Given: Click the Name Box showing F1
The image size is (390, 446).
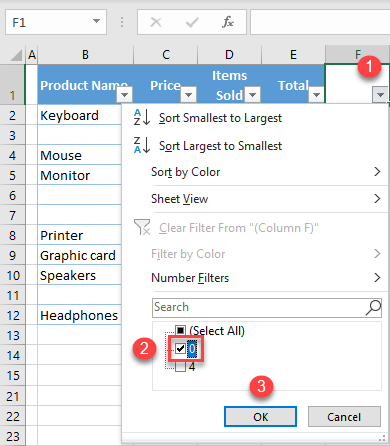Looking at the screenshot, I should click(x=56, y=22).
